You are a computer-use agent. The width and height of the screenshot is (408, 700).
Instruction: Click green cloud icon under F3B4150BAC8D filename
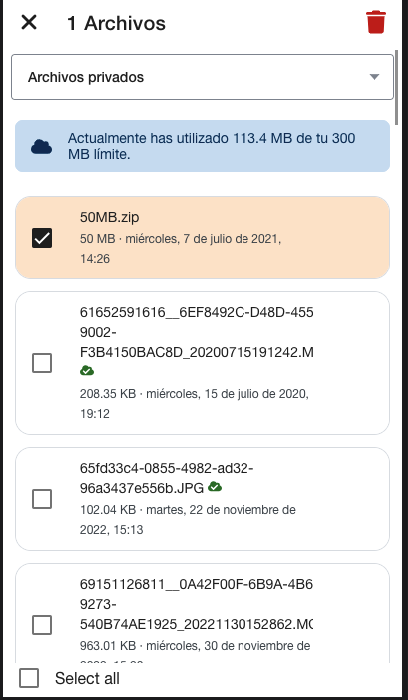[87, 371]
